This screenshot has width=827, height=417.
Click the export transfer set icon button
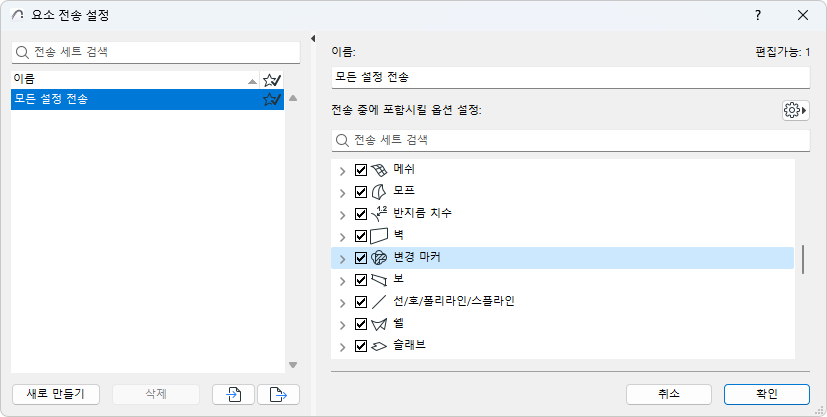point(278,394)
